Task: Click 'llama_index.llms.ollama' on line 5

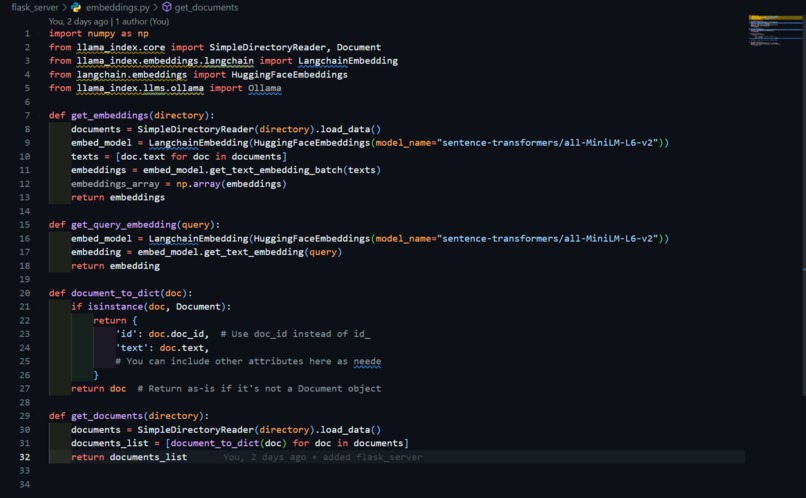Action: (x=140, y=88)
